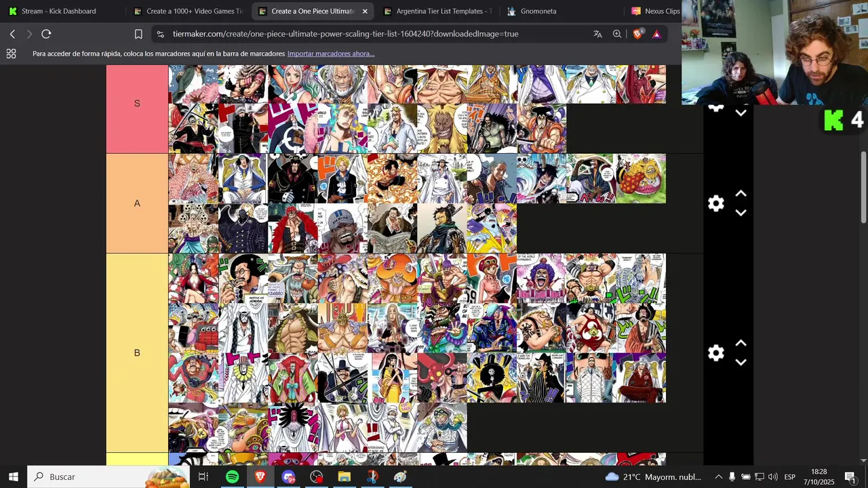Open settings gear for tier B row
Viewport: 868px width, 488px height.
point(716,352)
